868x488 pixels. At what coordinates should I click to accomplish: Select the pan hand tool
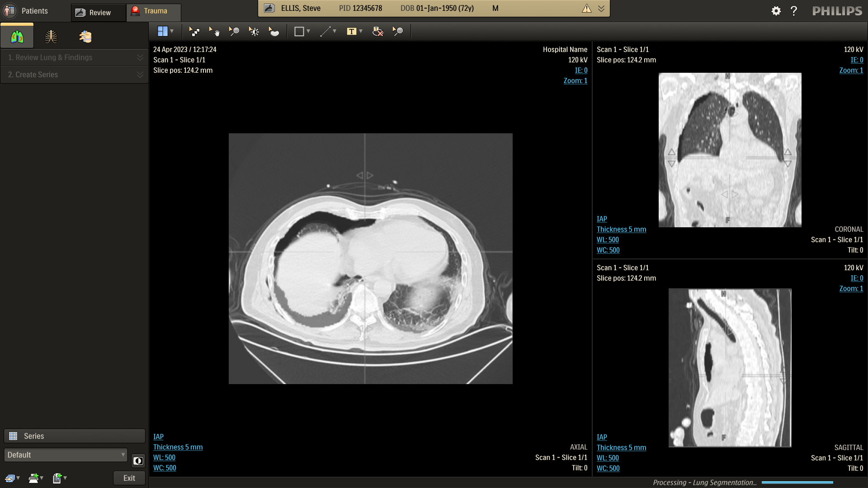[x=214, y=31]
